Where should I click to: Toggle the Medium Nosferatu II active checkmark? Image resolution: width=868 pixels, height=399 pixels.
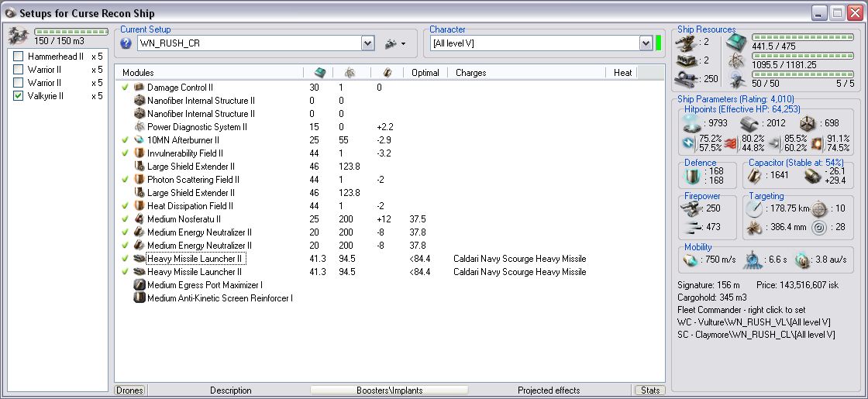coord(125,219)
